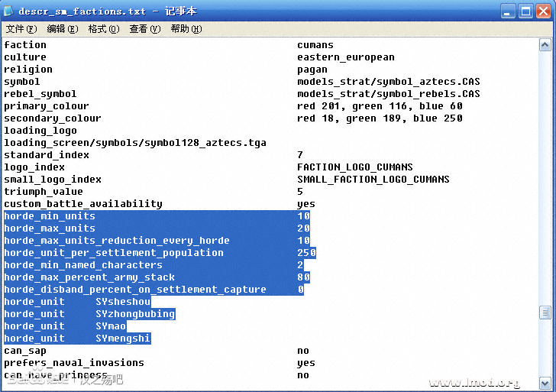
Task: Click the value yes after custom_battle_availability
Action: (306, 204)
